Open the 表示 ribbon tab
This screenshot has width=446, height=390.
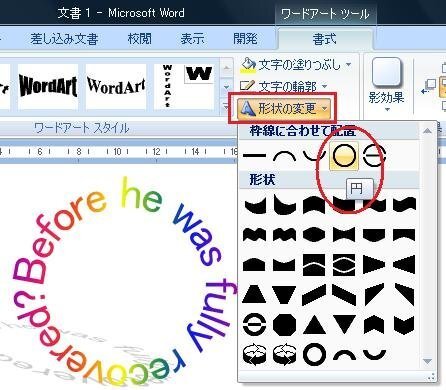click(192, 39)
